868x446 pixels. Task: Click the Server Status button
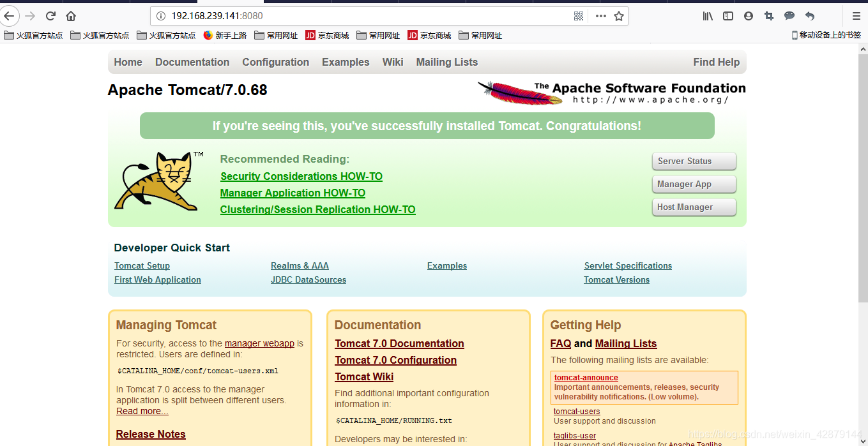coord(694,161)
